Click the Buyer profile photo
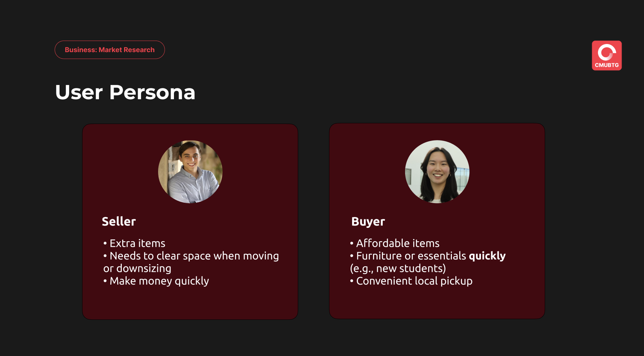The height and width of the screenshot is (356, 644). tap(437, 172)
